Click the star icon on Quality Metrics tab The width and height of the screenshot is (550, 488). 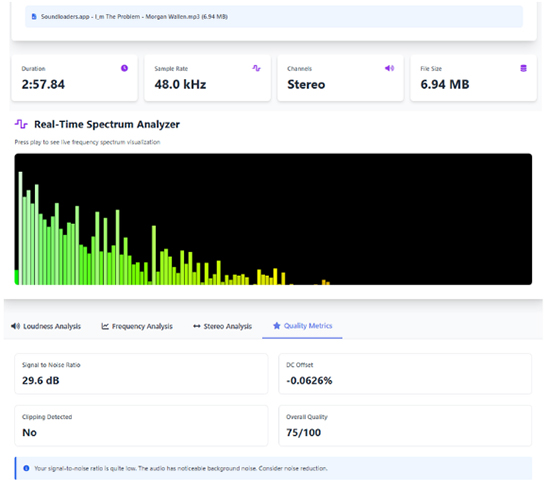pyautogui.click(x=276, y=326)
